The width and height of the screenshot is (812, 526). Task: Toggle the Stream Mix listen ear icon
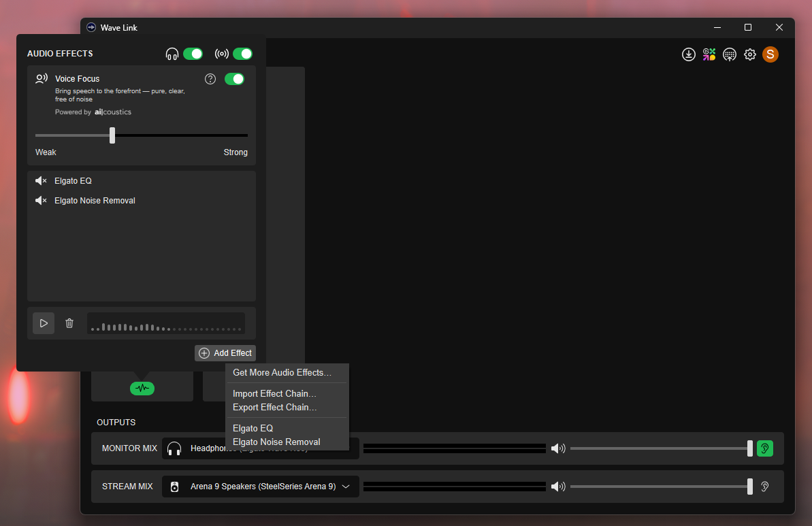pos(765,487)
